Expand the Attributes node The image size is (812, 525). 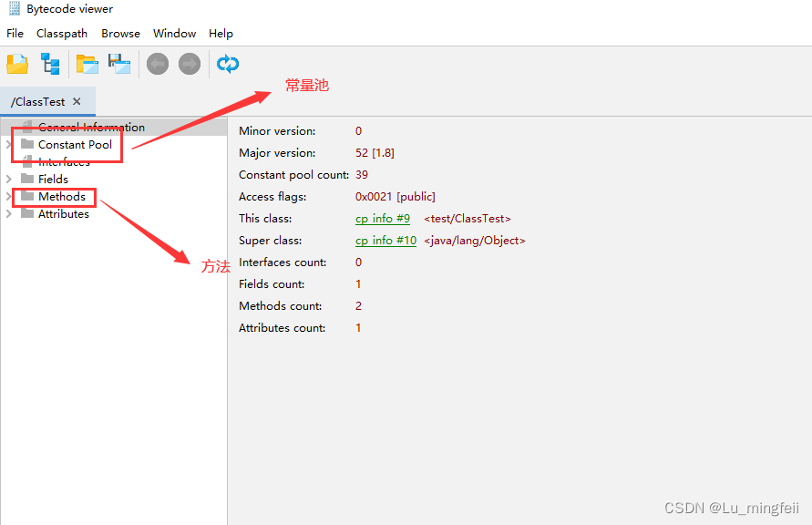pos(7,213)
